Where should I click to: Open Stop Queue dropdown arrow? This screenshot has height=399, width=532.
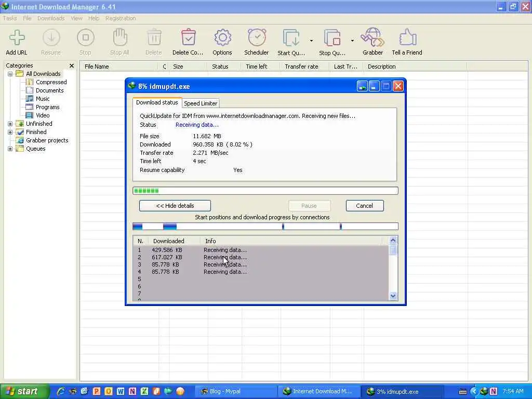coord(352,41)
